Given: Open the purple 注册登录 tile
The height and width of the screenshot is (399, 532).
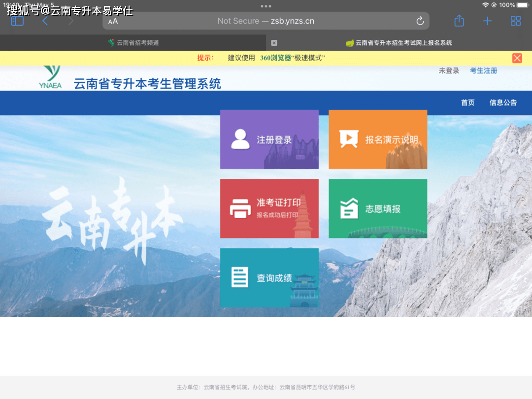Looking at the screenshot, I should pyautogui.click(x=269, y=139).
